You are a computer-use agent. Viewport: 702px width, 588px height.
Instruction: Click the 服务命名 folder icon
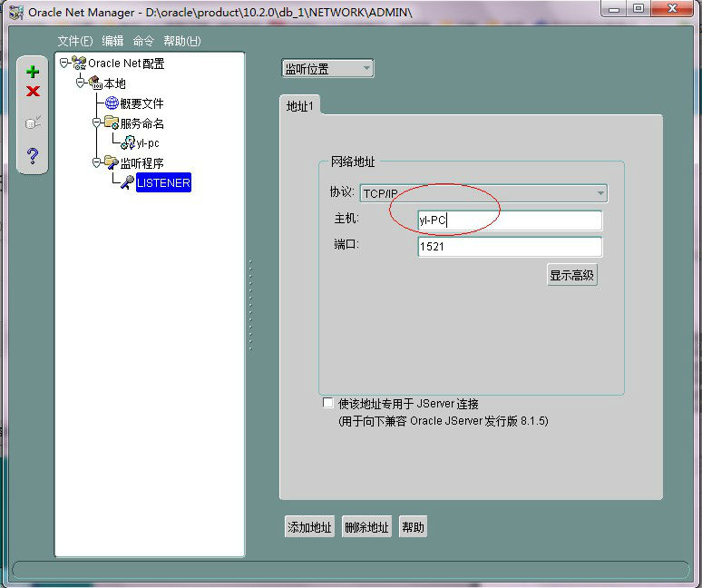[x=112, y=122]
